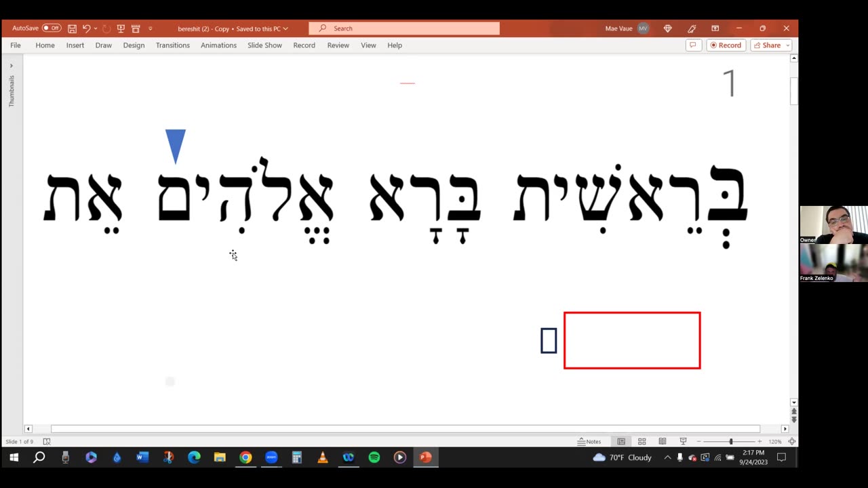Fit slide to current window icon

(x=791, y=441)
